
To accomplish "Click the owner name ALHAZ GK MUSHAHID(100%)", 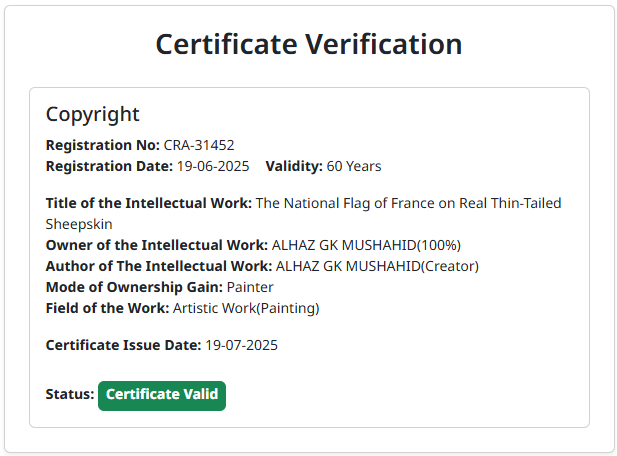I will tap(366, 245).
